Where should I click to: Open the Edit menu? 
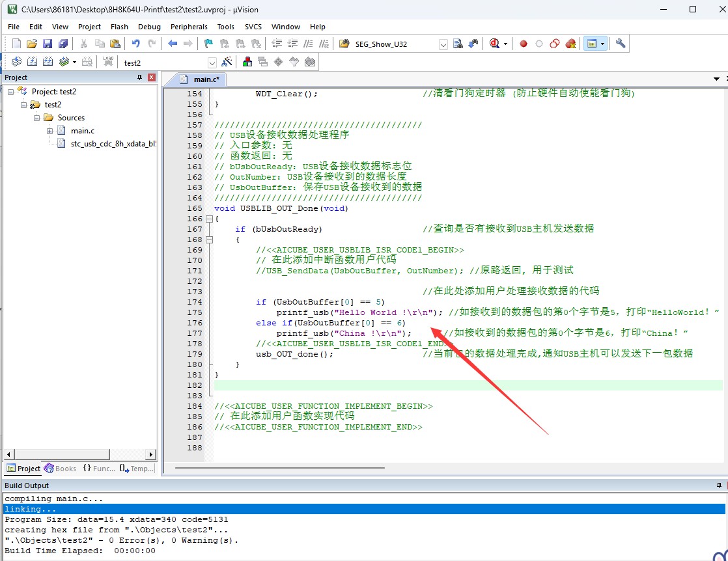click(x=36, y=27)
